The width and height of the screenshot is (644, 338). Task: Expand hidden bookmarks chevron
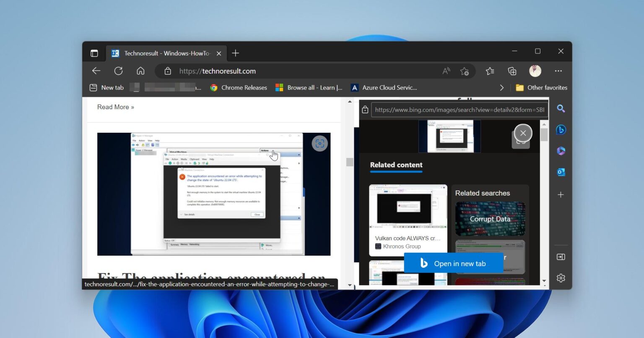(x=501, y=87)
